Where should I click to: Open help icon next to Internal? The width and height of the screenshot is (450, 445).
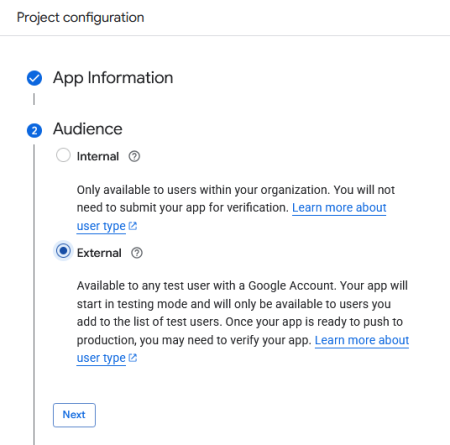pyautogui.click(x=134, y=156)
